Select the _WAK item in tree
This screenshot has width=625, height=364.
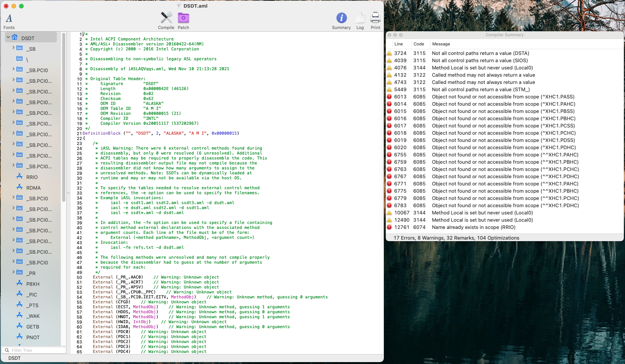(x=33, y=316)
